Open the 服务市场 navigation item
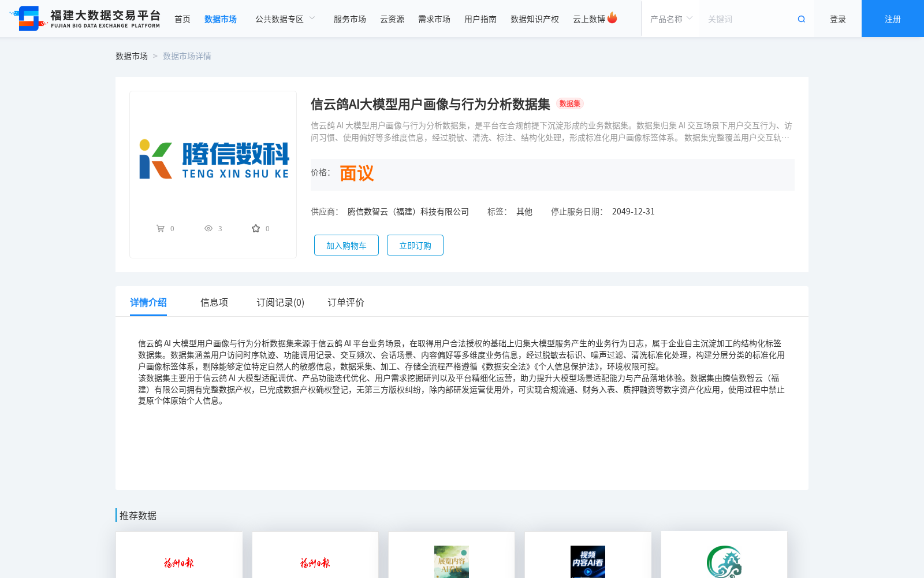Viewport: 924px width, 578px height. click(350, 19)
